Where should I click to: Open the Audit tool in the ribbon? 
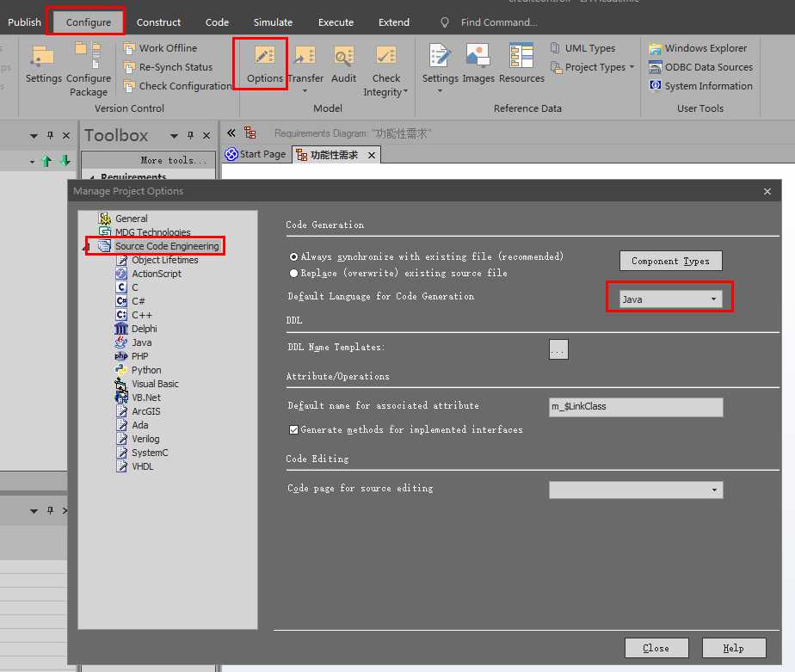point(343,65)
